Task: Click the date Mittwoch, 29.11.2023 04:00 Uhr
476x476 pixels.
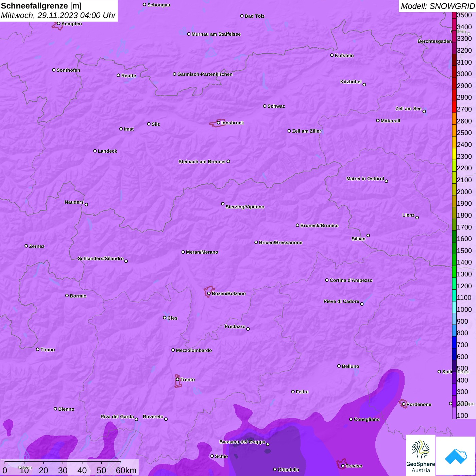Action: click(x=58, y=15)
